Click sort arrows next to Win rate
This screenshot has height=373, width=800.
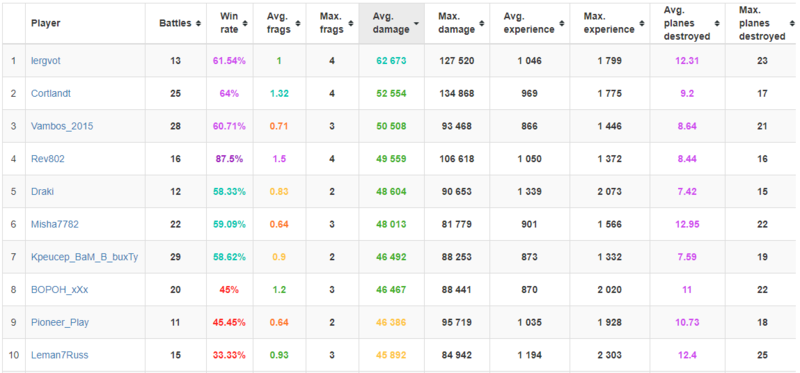(x=245, y=23)
